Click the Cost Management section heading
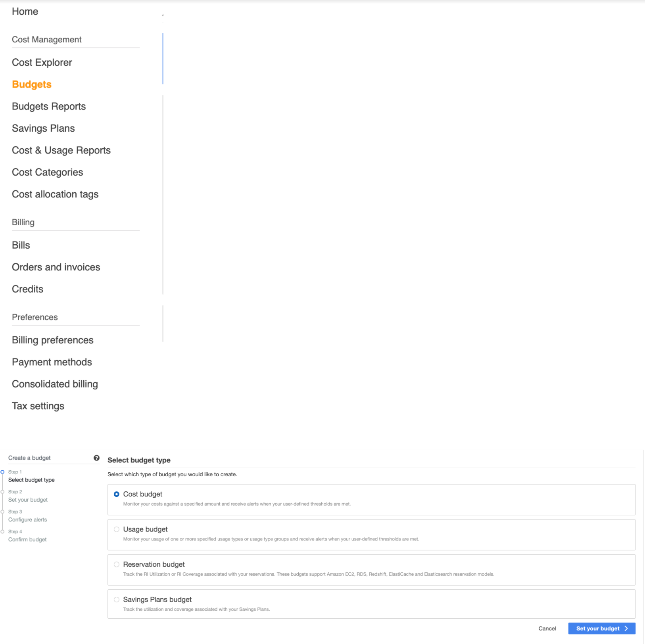The width and height of the screenshot is (645, 644). [x=46, y=40]
